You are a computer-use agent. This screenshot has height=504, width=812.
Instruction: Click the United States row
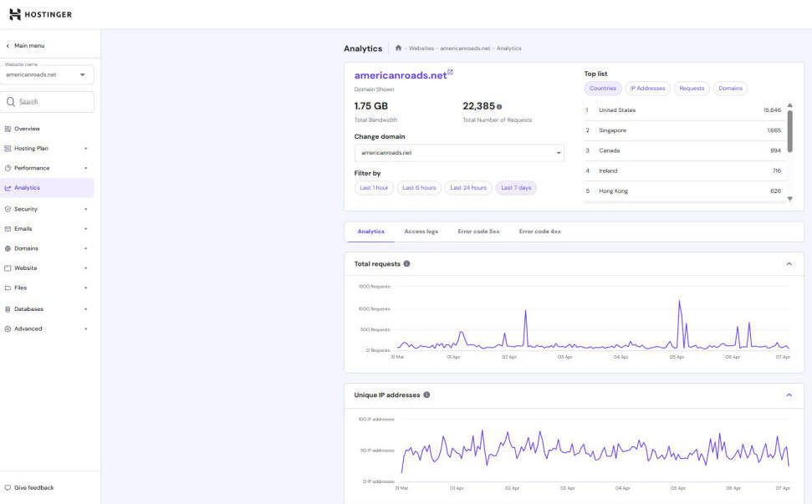point(683,110)
